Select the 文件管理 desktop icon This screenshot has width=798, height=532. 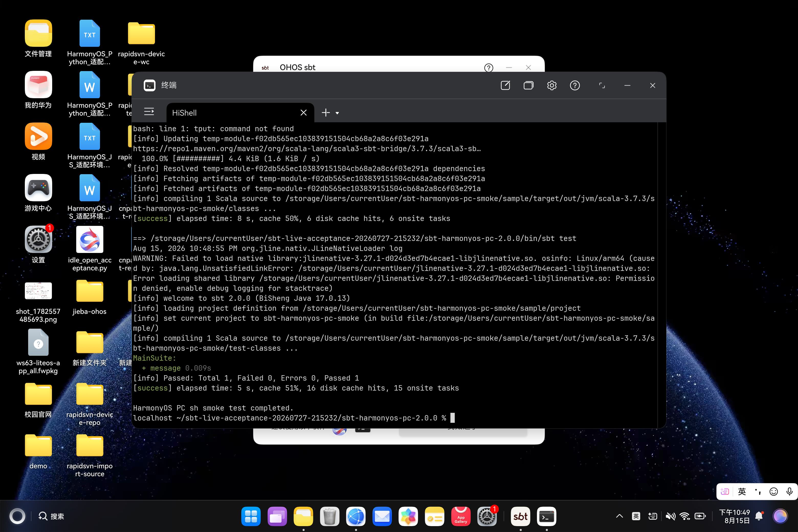click(x=38, y=38)
